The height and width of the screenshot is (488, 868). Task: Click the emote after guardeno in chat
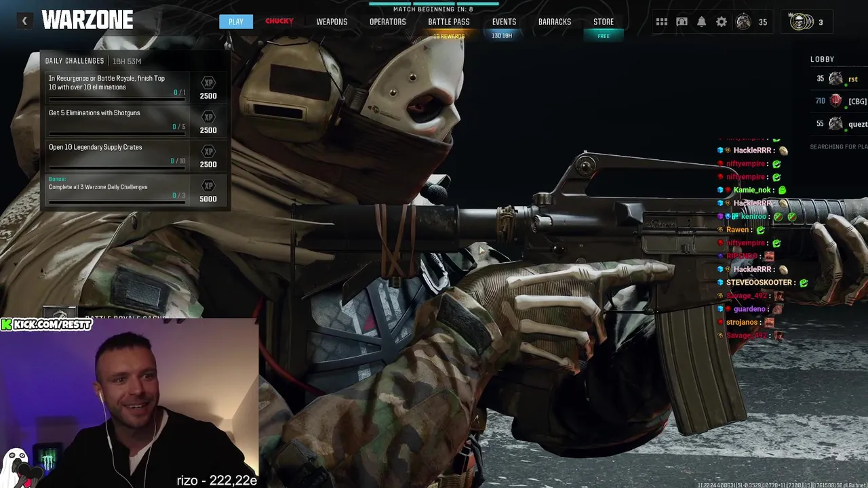(777, 309)
